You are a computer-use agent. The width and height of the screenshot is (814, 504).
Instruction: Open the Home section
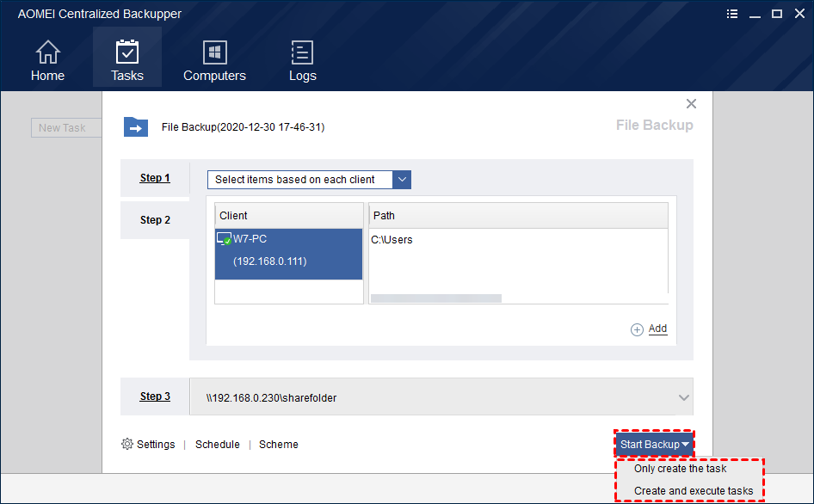coord(47,61)
